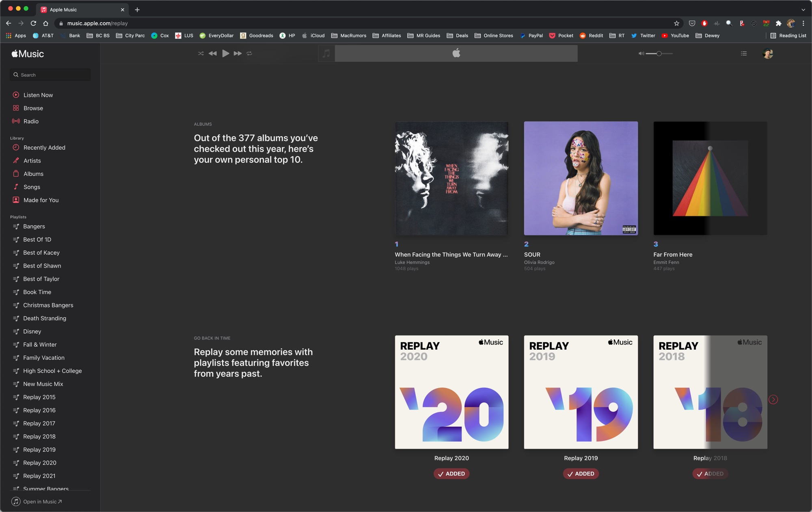812x512 pixels.
Task: Click the address bar URL
Action: pyautogui.click(x=97, y=23)
